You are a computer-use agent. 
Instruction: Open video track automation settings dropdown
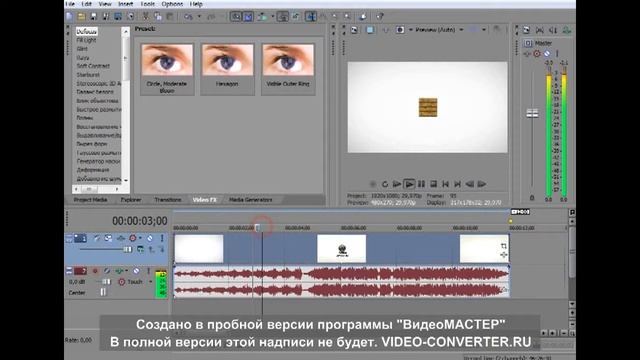click(140, 238)
